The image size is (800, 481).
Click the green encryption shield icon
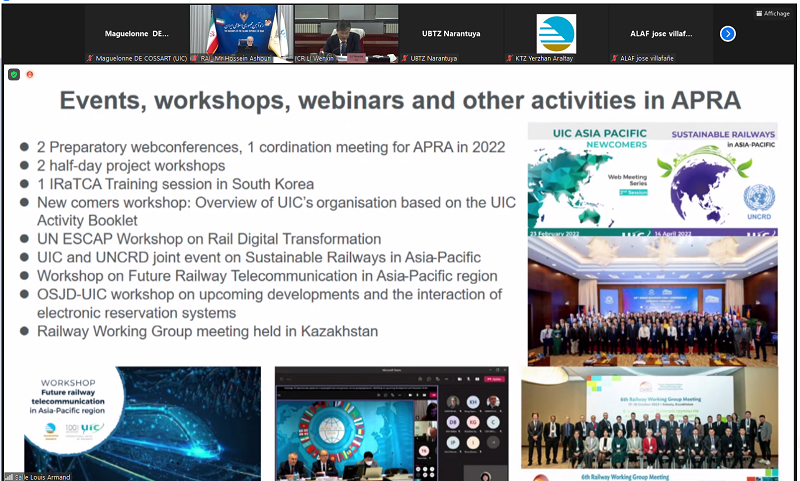point(14,74)
